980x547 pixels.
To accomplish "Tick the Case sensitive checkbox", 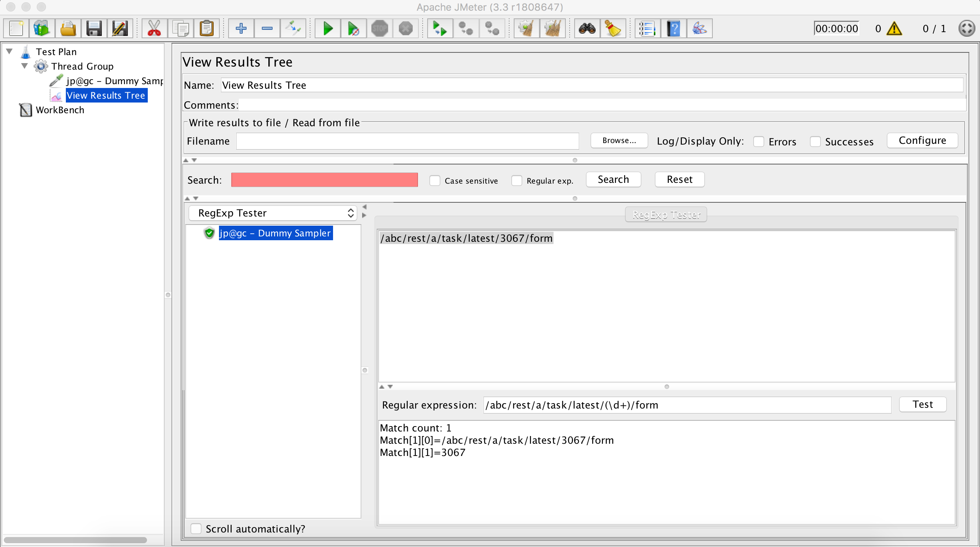I will tap(435, 181).
